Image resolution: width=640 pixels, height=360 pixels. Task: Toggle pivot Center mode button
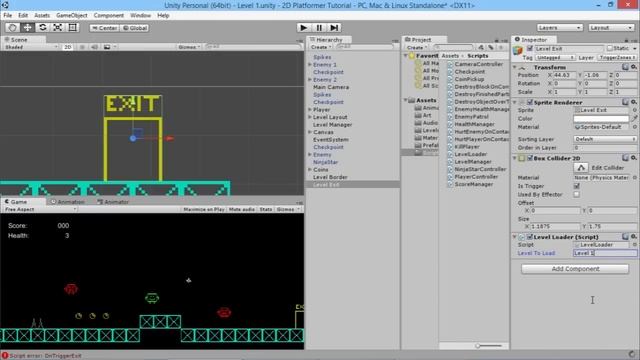point(104,28)
